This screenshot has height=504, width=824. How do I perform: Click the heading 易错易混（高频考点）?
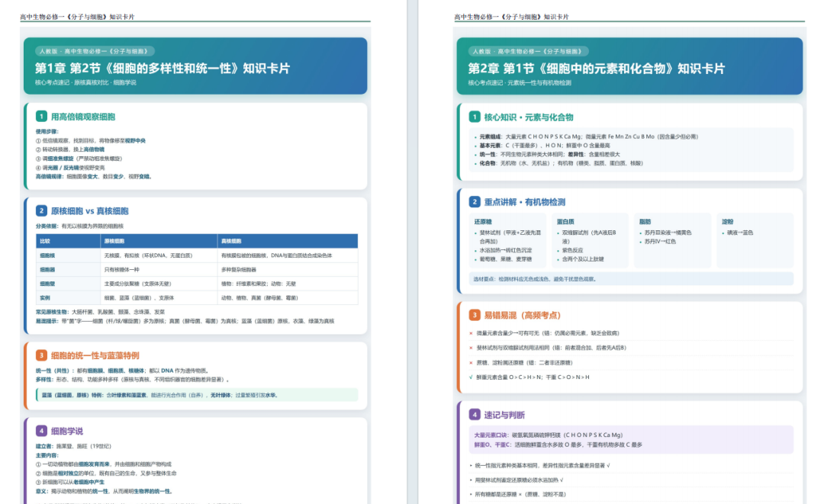[523, 315]
